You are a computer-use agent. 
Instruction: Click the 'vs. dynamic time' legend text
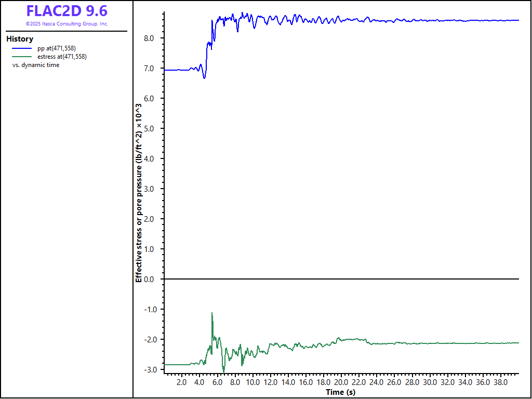pyautogui.click(x=36, y=65)
